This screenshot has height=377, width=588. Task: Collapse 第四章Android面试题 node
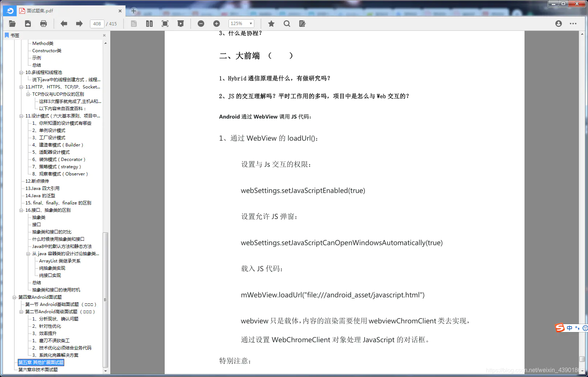pyautogui.click(x=15, y=297)
